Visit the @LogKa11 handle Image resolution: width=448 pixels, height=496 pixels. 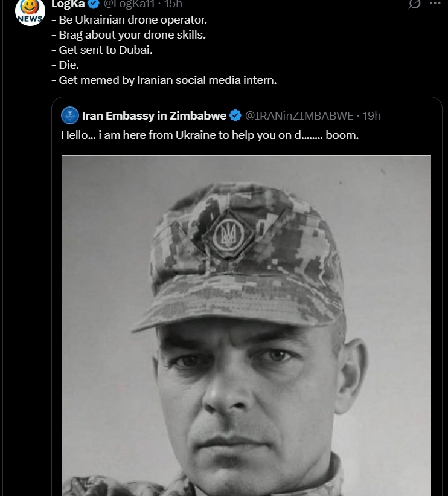click(128, 4)
